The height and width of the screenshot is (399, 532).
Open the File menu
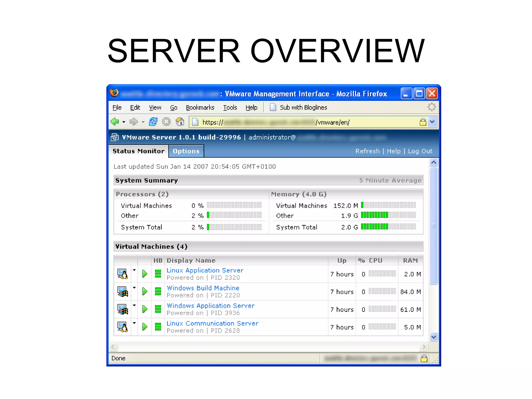point(117,108)
